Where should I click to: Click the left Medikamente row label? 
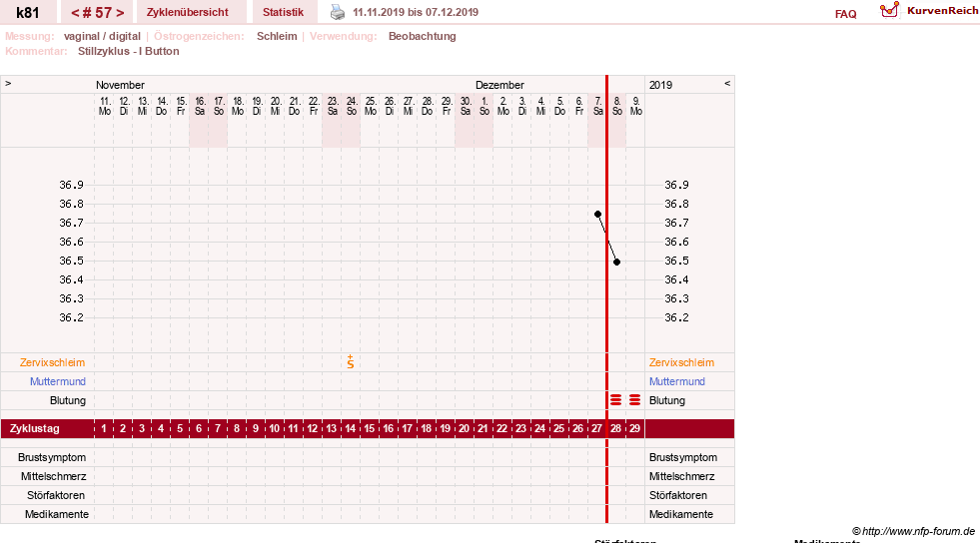coord(57,514)
